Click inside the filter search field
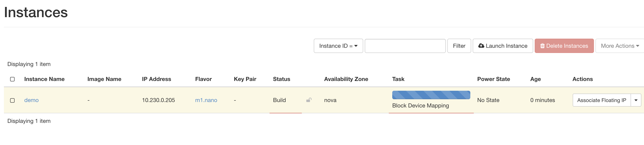Viewport: 644px width, 145px height. [405, 46]
